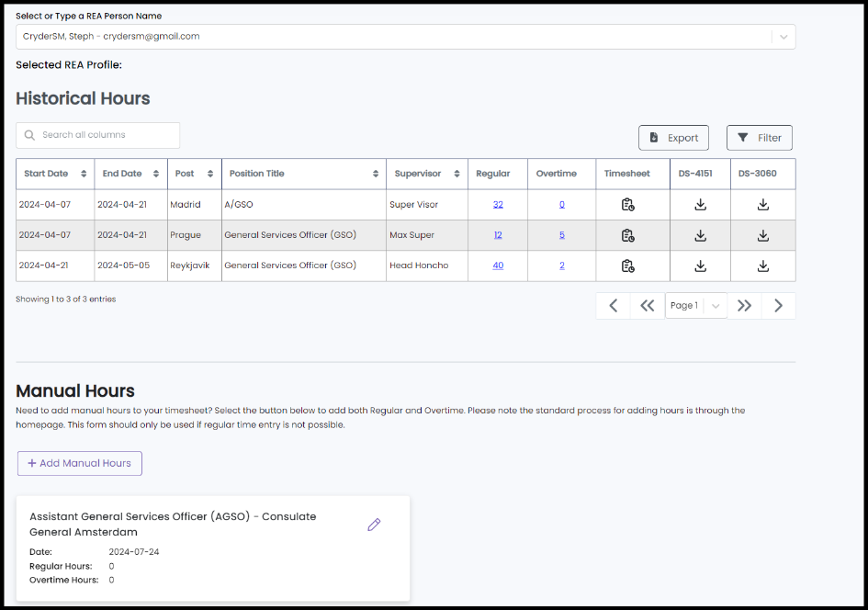Open regular hours link 40 for Reykjavik
The width and height of the screenshot is (868, 610).
tap(498, 265)
